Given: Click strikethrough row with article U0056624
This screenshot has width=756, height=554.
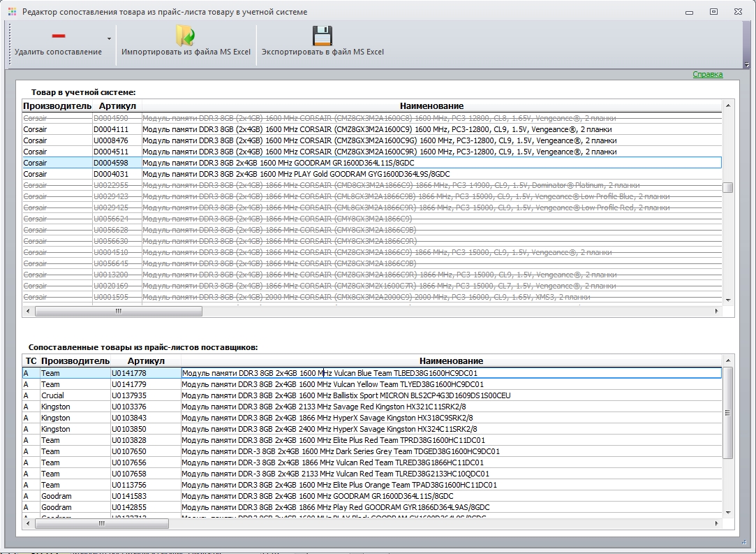Looking at the screenshot, I should (372, 219).
